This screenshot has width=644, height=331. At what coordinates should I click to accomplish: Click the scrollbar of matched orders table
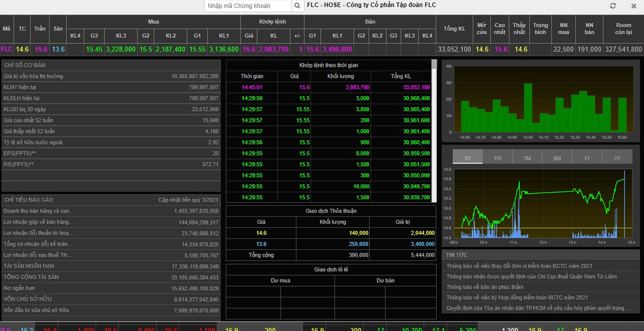(x=434, y=131)
